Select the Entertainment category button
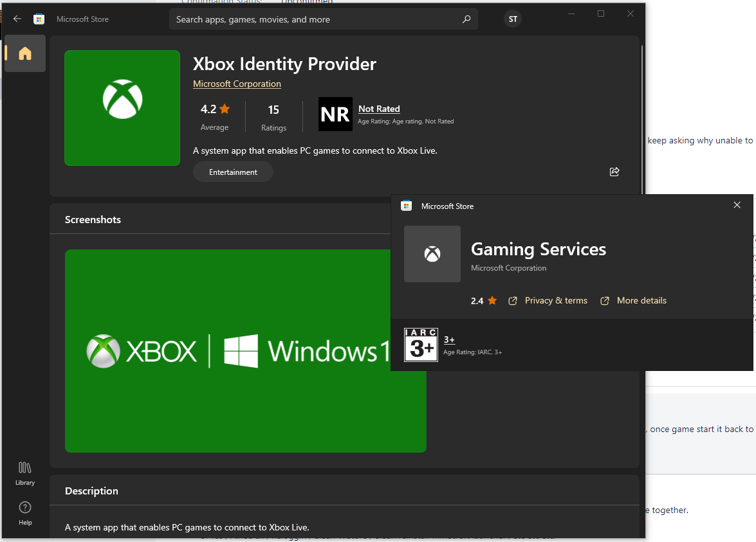Viewport: 756px width, 542px height. [x=233, y=172]
